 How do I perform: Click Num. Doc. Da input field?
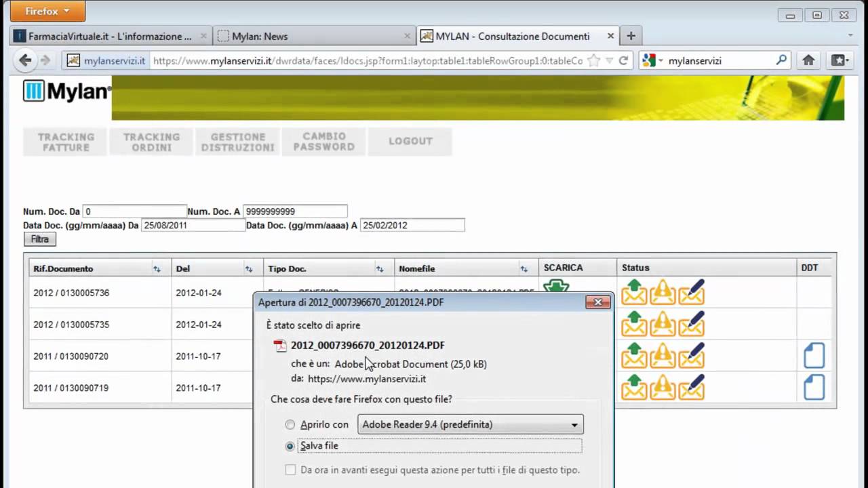click(134, 211)
